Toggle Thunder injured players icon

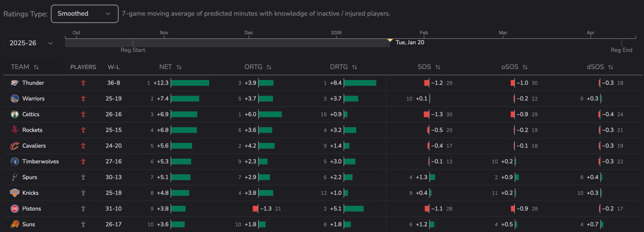click(84, 83)
